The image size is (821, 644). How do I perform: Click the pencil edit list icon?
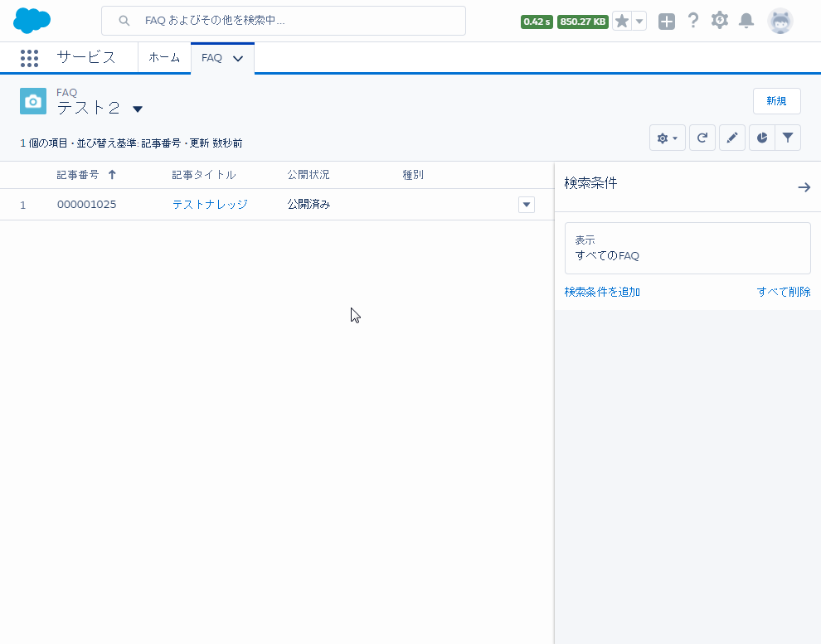pyautogui.click(x=731, y=138)
